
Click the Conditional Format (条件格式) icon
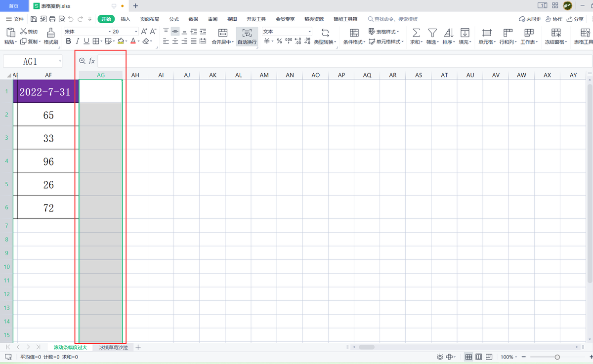point(354,33)
